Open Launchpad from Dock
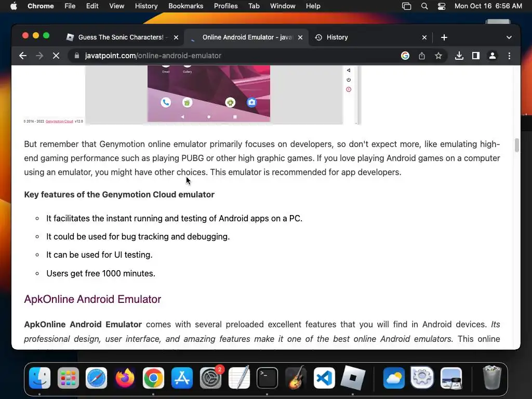Screen dimensions: 532x399 (x=68, y=378)
